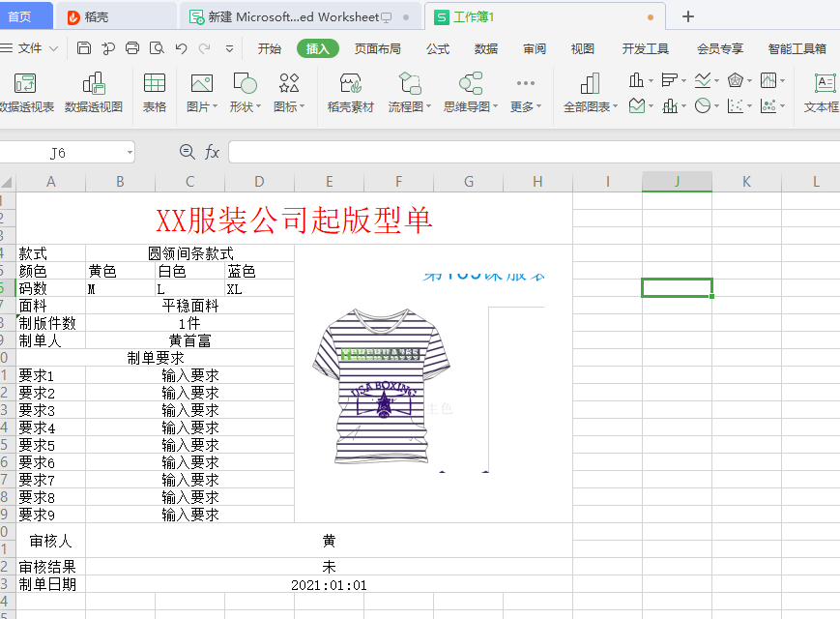Open the Developer Tools (开发工具) tab
840x619 pixels.
tap(645, 48)
